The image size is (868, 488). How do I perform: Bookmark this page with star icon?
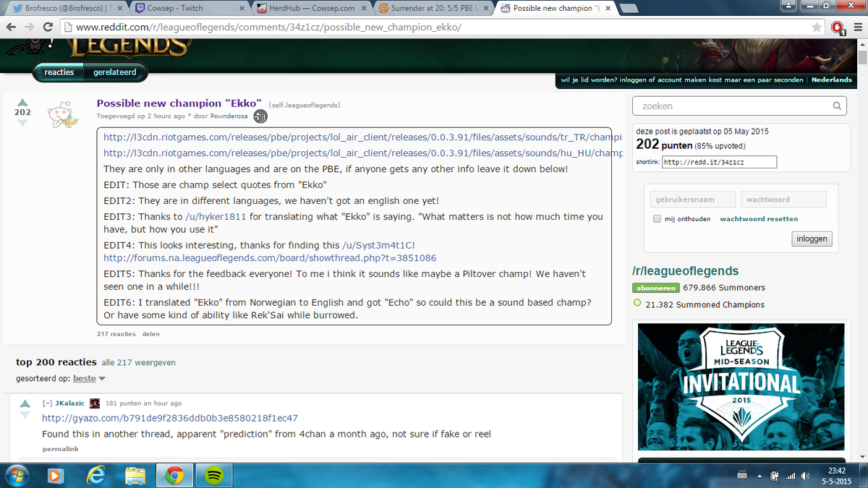(817, 27)
